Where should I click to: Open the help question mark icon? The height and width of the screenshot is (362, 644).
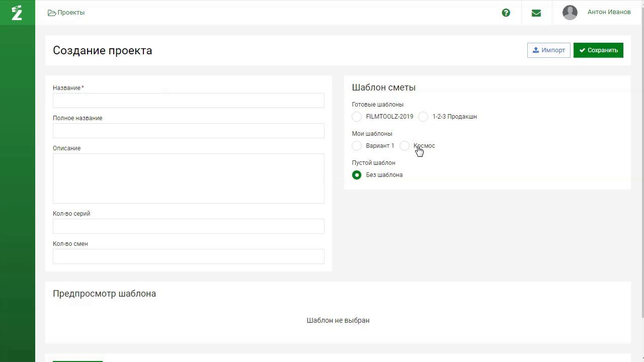point(506,13)
